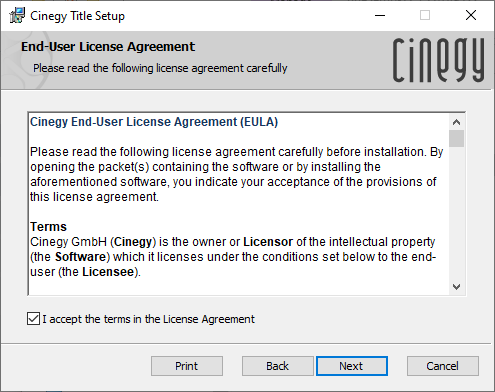This screenshot has height=392, width=495.
Task: Cancel the Cinegy Title installation
Action: point(442,366)
